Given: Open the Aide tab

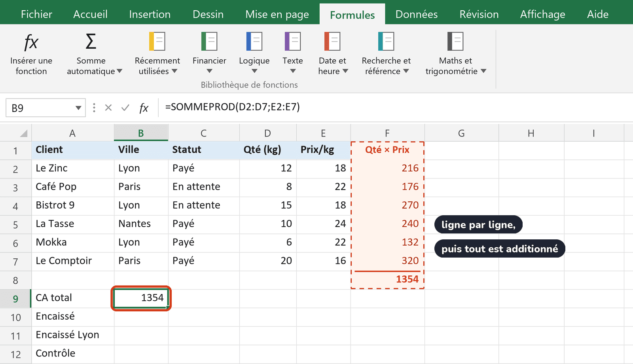Looking at the screenshot, I should pos(597,14).
